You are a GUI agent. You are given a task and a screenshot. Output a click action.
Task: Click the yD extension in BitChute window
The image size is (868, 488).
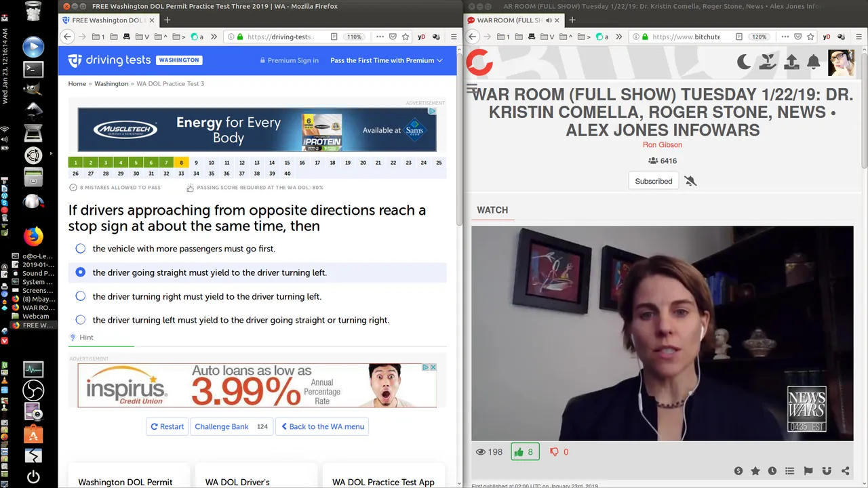click(x=827, y=37)
